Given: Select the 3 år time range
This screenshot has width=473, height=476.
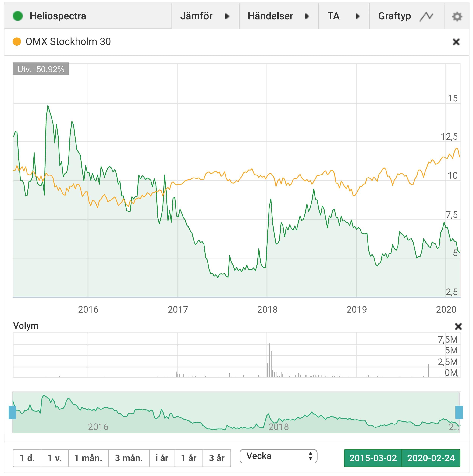Looking at the screenshot, I should 217,458.
